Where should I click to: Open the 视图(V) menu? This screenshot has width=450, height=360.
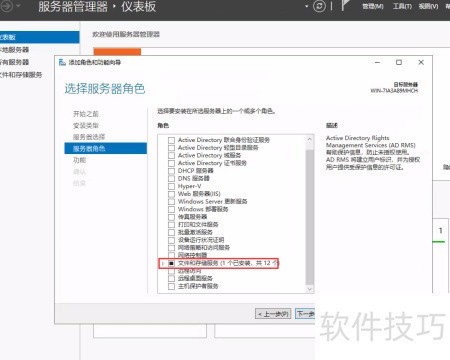pos(428,6)
